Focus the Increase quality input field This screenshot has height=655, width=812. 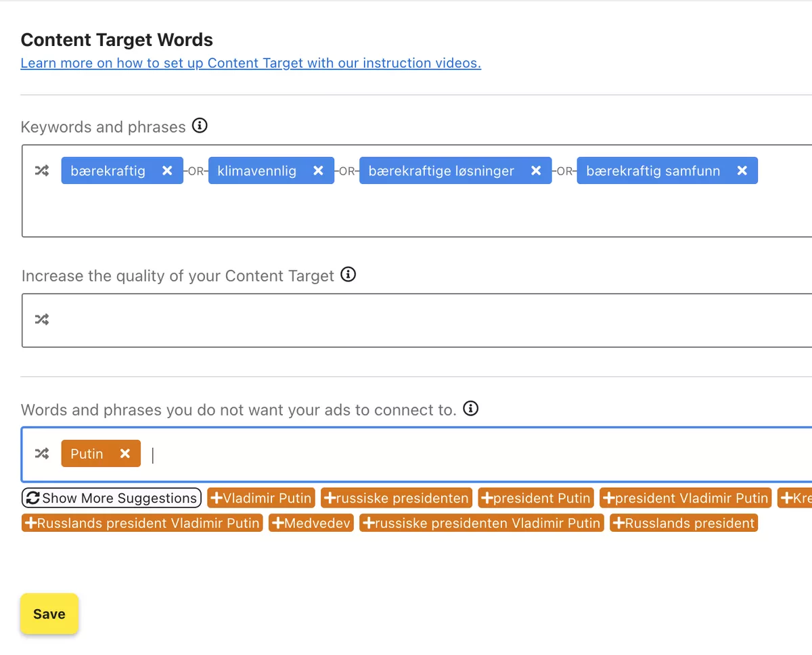click(x=417, y=320)
